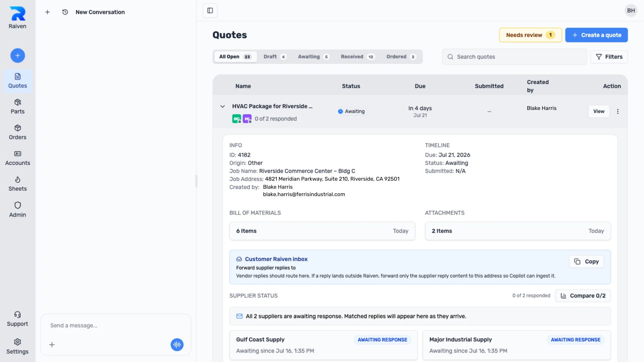The height and width of the screenshot is (362, 644).
Task: Open Settings in the sidebar
Action: point(17,347)
